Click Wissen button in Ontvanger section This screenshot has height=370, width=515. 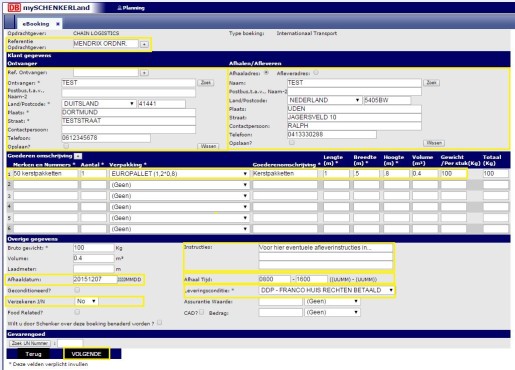point(208,146)
